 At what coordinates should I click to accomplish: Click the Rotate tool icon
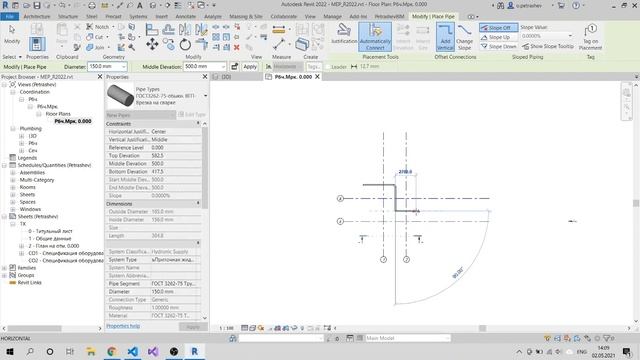pos(185,44)
